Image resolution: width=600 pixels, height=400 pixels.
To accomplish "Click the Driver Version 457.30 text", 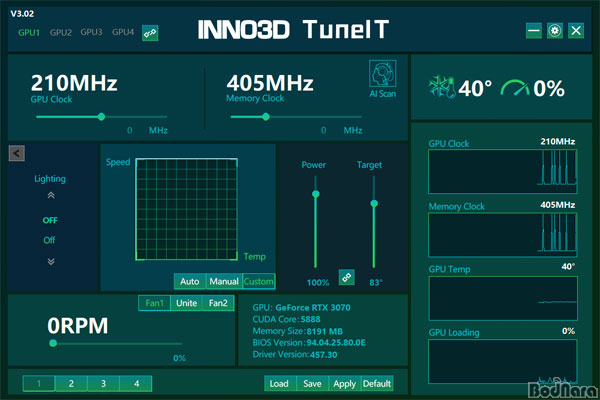I will [295, 354].
